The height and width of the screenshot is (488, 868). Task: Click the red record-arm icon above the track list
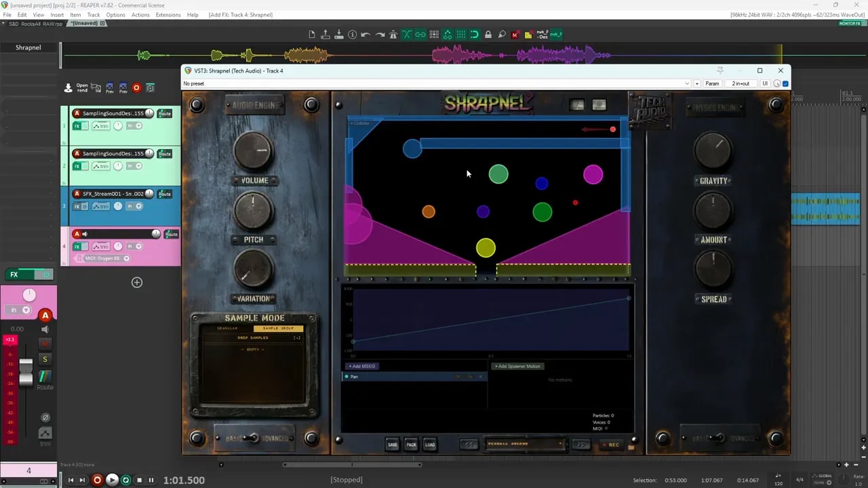click(x=136, y=87)
